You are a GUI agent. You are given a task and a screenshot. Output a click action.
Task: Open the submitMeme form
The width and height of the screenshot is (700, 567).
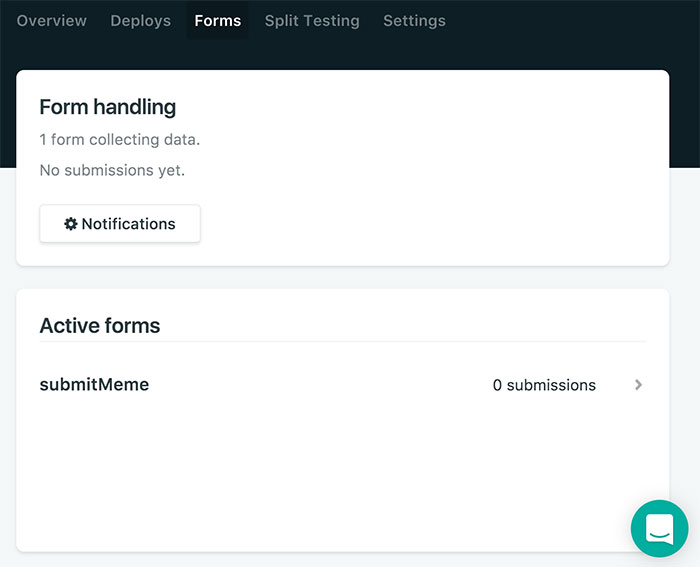point(94,385)
